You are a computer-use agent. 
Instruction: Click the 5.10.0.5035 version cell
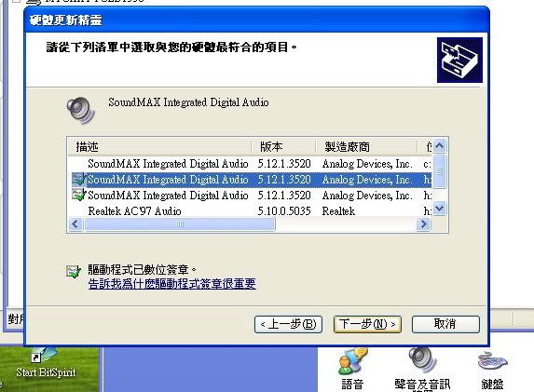pyautogui.click(x=284, y=211)
